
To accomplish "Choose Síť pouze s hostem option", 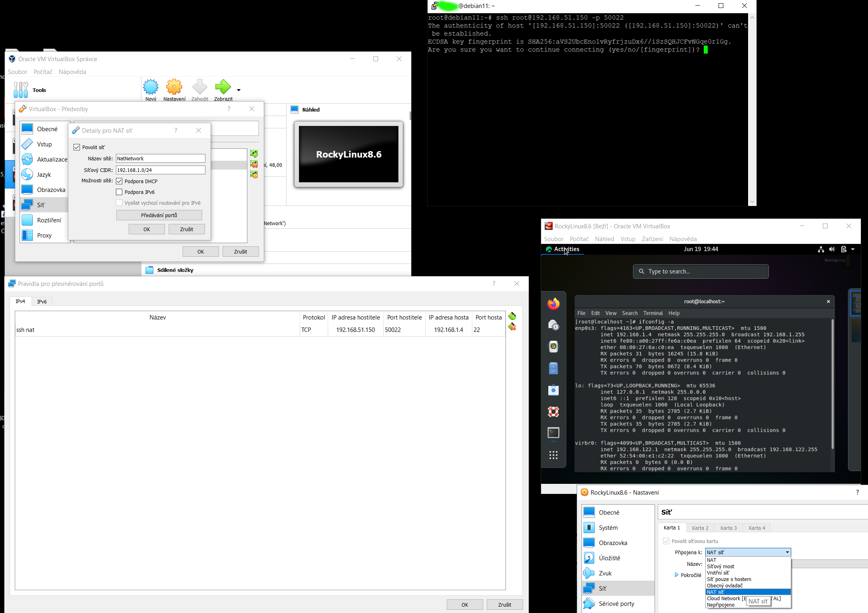I will (x=748, y=579).
